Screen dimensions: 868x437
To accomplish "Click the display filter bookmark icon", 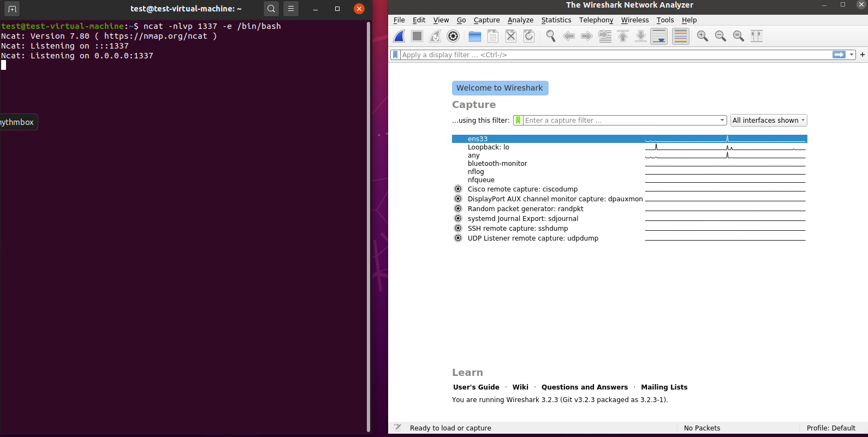I will [x=395, y=55].
